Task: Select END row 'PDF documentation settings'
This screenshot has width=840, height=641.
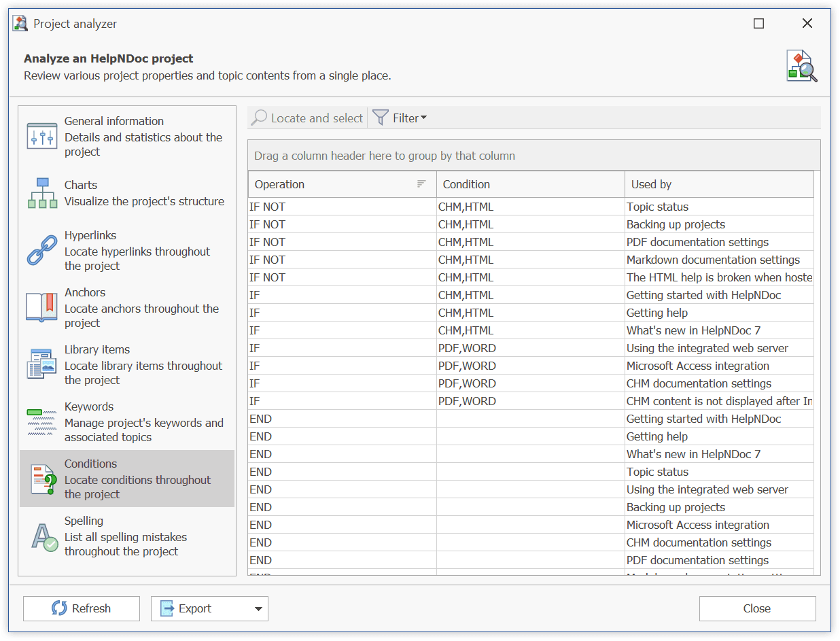Action: coord(531,560)
